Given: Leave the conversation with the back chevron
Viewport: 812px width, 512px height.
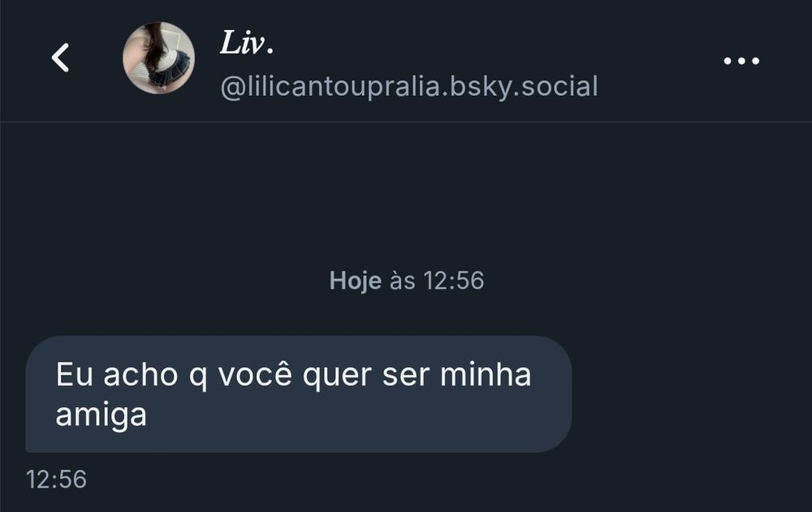Looking at the screenshot, I should (60, 58).
